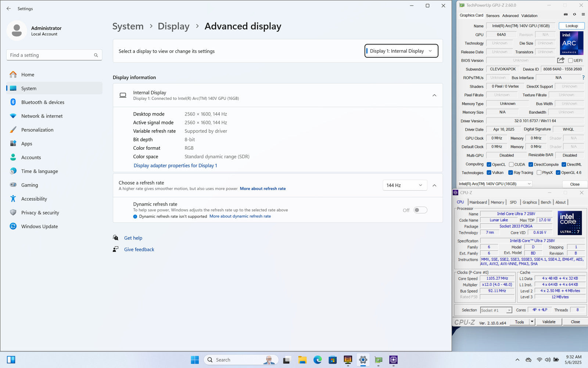588x368 pixels.
Task: Click the Lookup button in GPU-Z
Action: 571,26
